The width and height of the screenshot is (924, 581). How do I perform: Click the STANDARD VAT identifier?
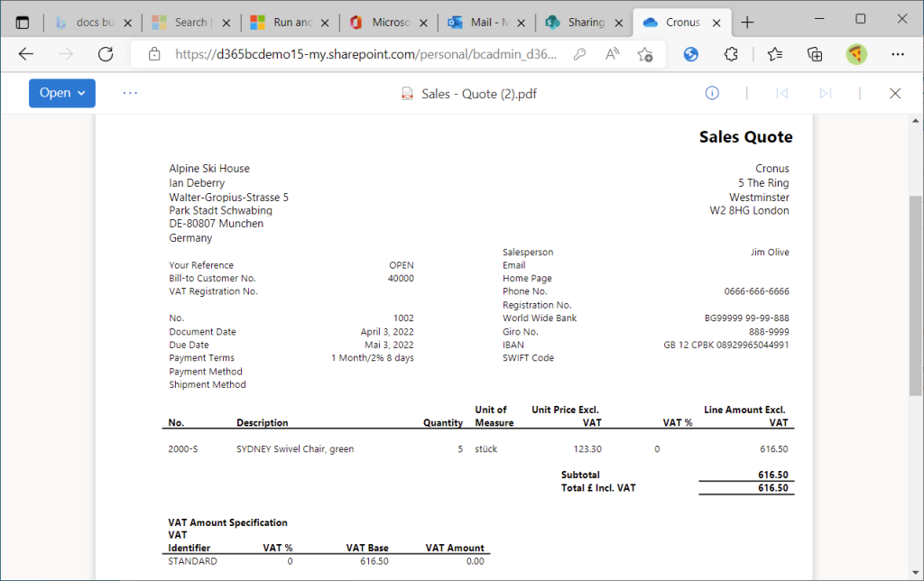pyautogui.click(x=193, y=561)
